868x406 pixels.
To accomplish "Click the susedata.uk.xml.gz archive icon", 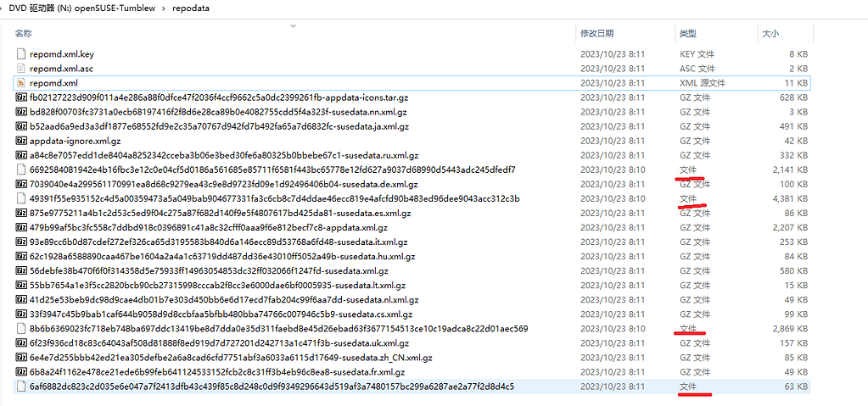I will coord(21,343).
